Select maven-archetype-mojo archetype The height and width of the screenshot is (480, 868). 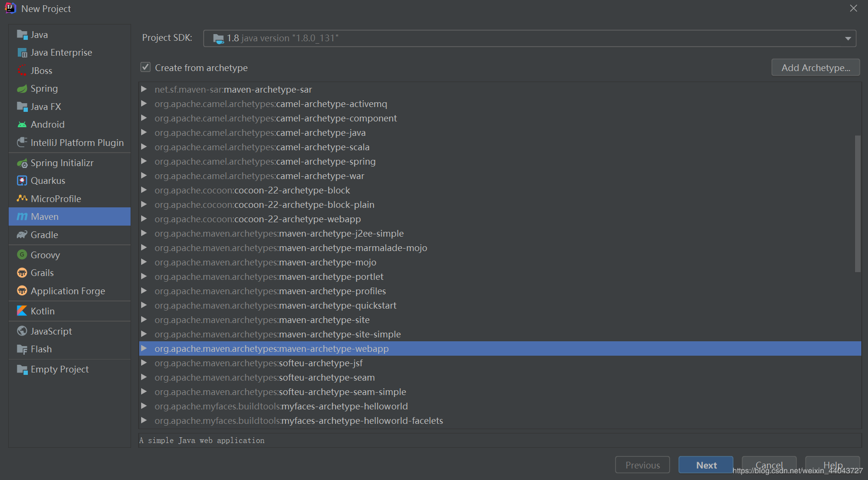click(500, 262)
